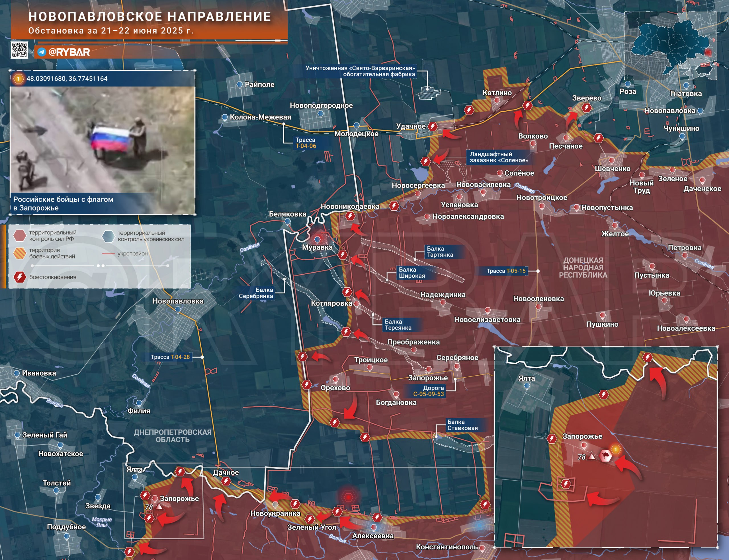The width and height of the screenshot is (729, 560).
Task: Click the clash marker beside Удачное
Action: [x=433, y=126]
